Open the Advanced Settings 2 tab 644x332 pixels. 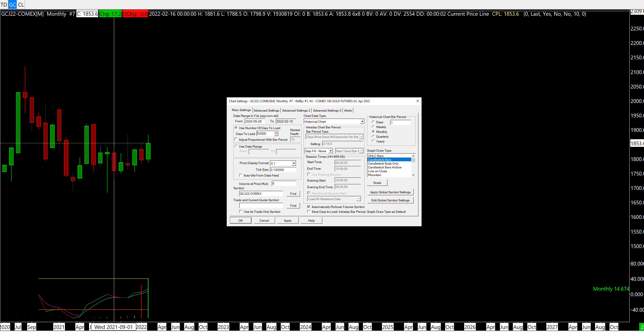point(296,110)
